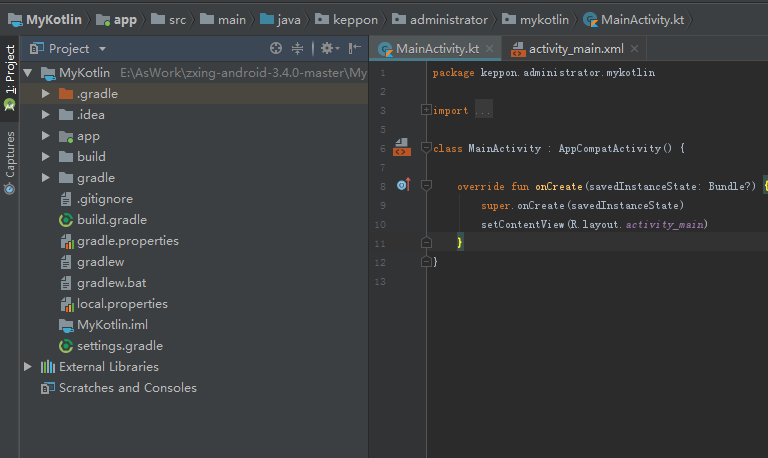
Task: Click the MyKotlin.iml module icon
Action: pyautogui.click(x=66, y=325)
